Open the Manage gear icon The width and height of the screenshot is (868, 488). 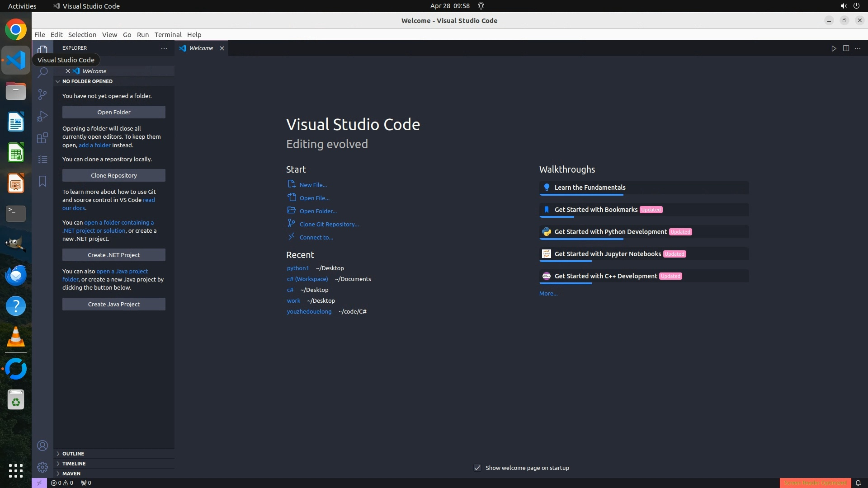click(42, 467)
